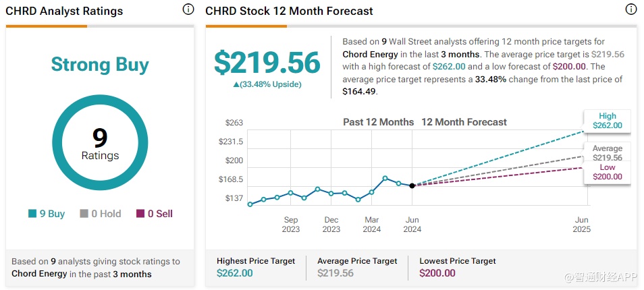This screenshot has width=644, height=290.
Task: Select the Average $219.56 forecast label
Action: [607, 153]
